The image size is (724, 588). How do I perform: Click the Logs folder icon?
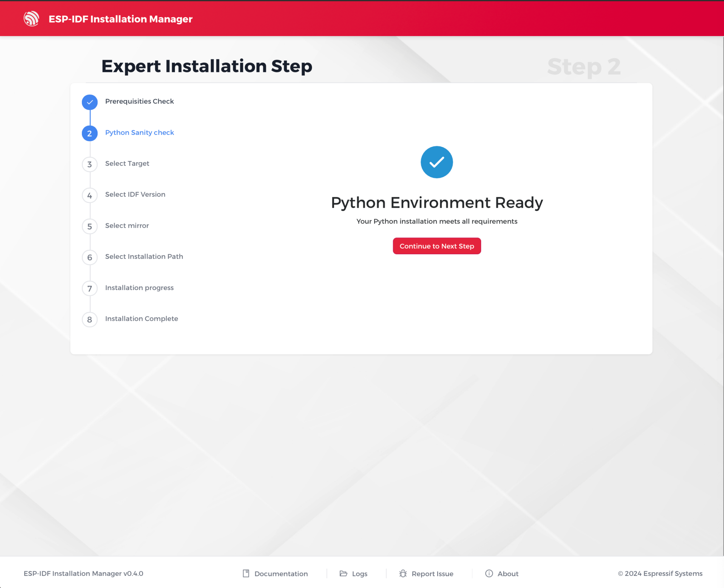[x=343, y=573]
